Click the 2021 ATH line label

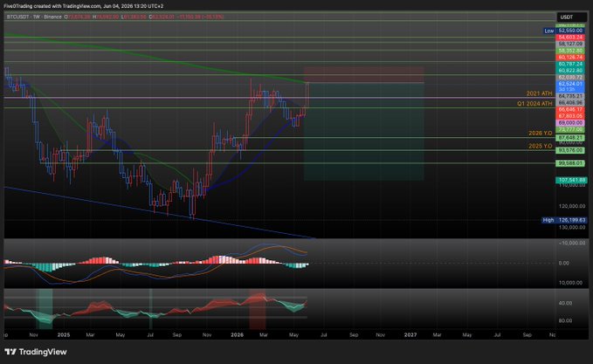(x=540, y=93)
